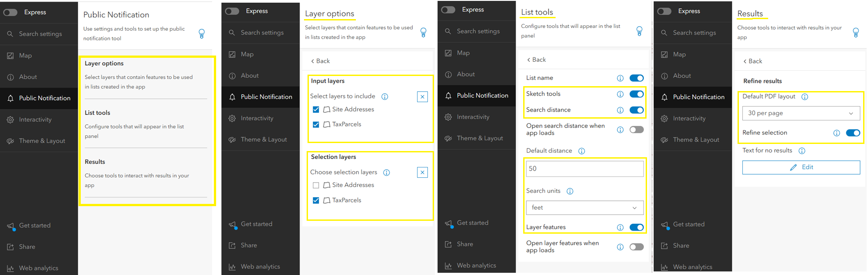Click info icon beside Default PDF layout
Image resolution: width=868 pixels, height=275 pixels.
click(x=805, y=97)
